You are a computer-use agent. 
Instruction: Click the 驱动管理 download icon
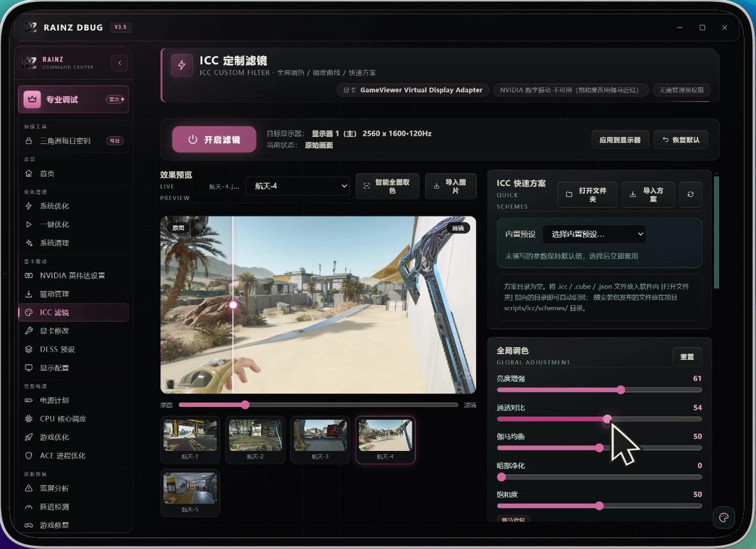[x=29, y=294]
